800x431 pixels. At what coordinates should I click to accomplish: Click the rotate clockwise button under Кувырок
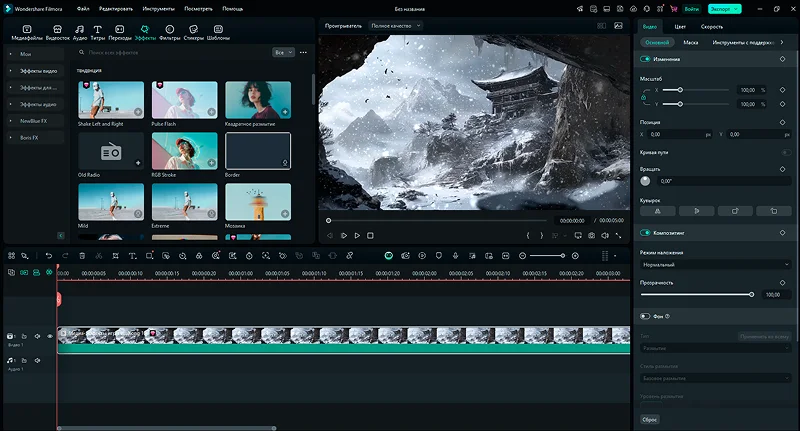pyautogui.click(x=735, y=211)
